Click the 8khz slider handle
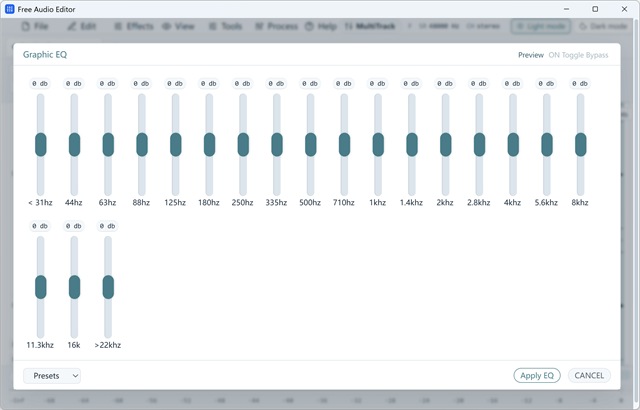640x410 pixels. (x=581, y=144)
